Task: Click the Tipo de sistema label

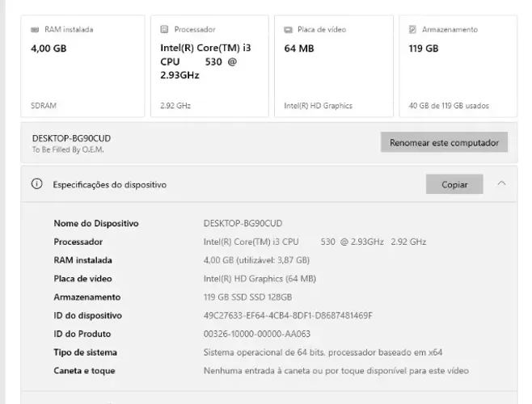Action: 85,352
